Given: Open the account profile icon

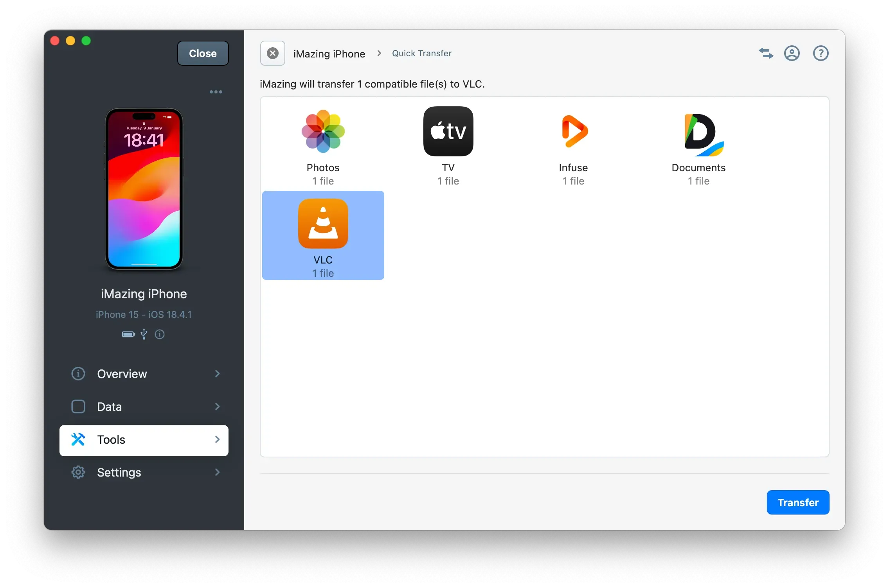Looking at the screenshot, I should pos(792,53).
